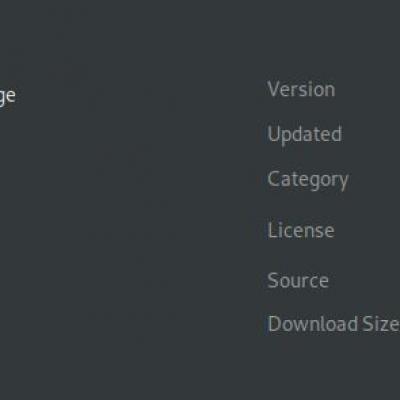Click the Source label

click(x=298, y=280)
